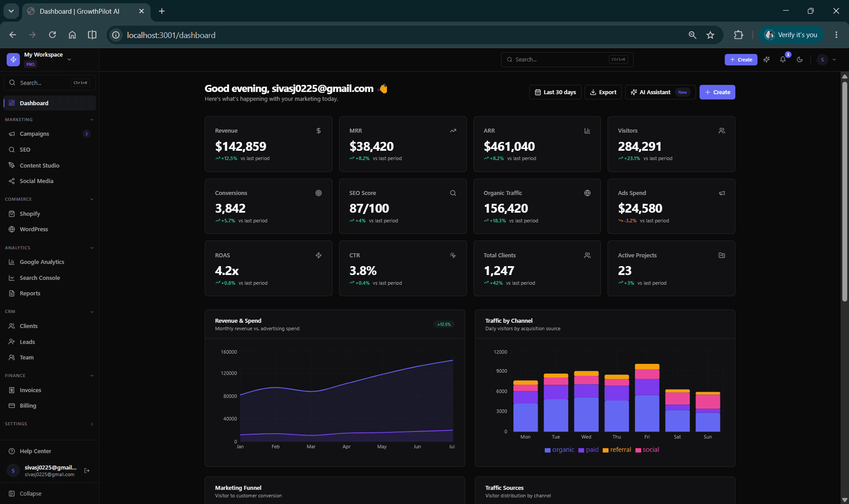Click the Create button in top bar
Viewport: 849px width, 504px height.
741,60
